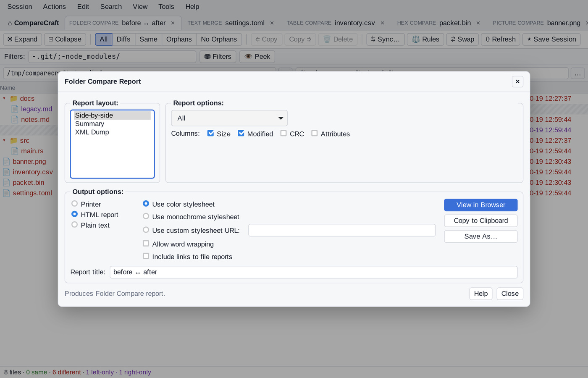Enable the Attributes column checkbox
This screenshot has width=588, height=378.
(x=314, y=133)
